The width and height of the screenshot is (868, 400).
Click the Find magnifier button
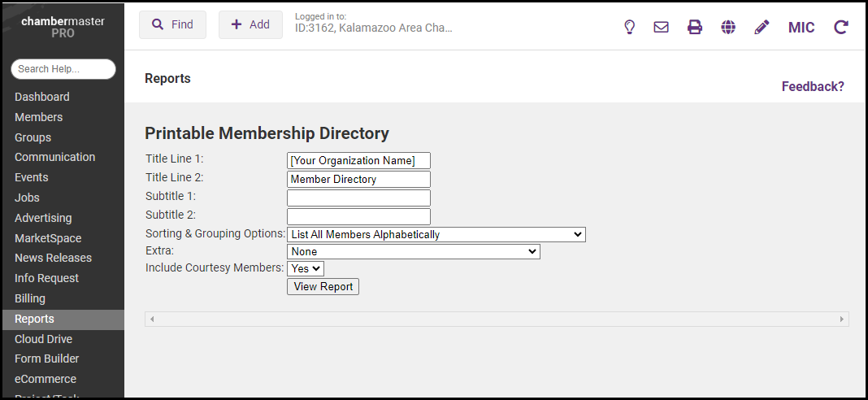tap(172, 24)
